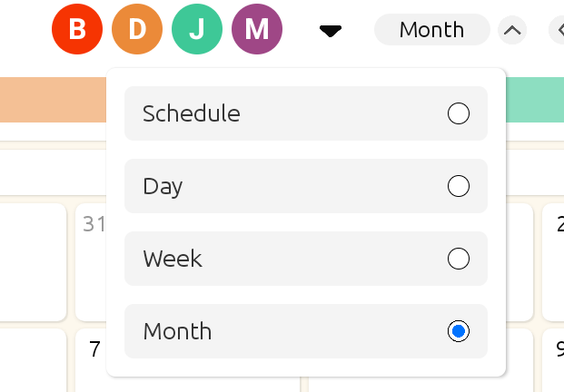Viewport: 564px width, 392px height.
Task: Choose Month option in the view menu
Action: coord(177,331)
